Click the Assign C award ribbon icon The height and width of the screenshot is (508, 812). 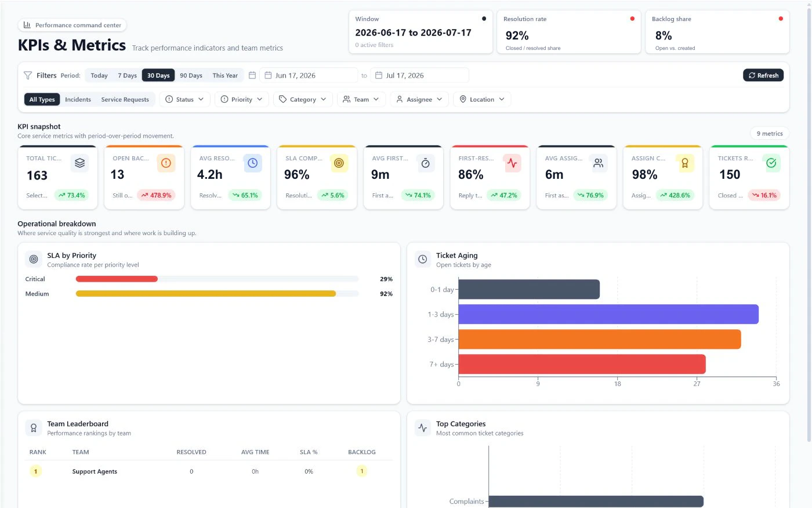pyautogui.click(x=684, y=163)
